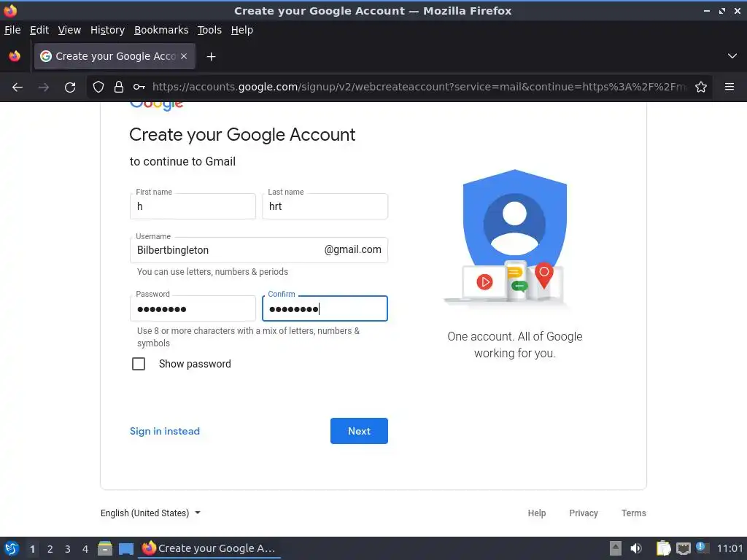Open the File menu
The height and width of the screenshot is (560, 747).
point(12,30)
